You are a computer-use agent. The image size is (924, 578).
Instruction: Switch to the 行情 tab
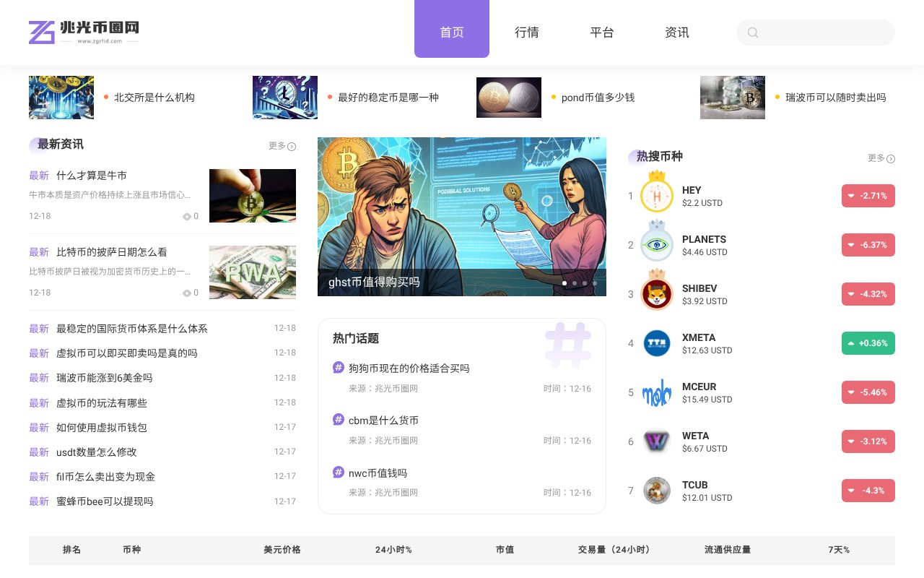[x=527, y=33]
